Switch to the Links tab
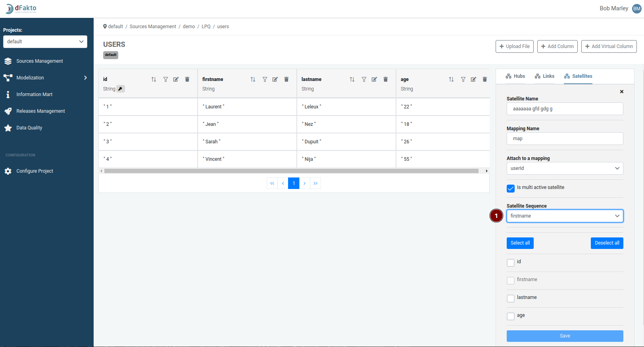This screenshot has height=347, width=644. [544, 76]
